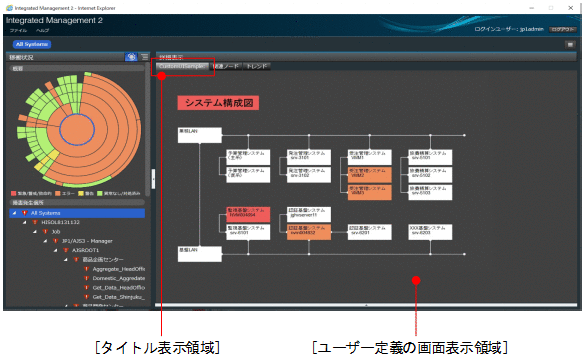Click the status icon beside HISOL8131132
Image resolution: width=584 pixels, height=363 pixels.
pyautogui.click(x=35, y=222)
